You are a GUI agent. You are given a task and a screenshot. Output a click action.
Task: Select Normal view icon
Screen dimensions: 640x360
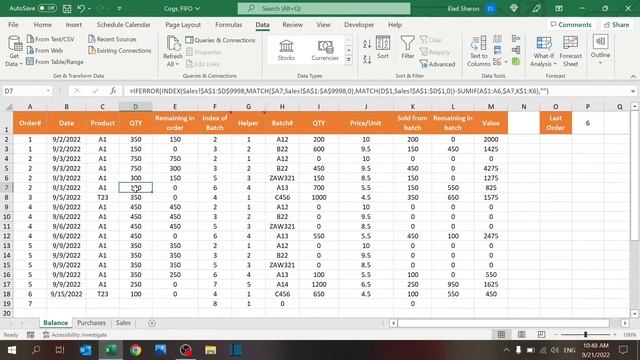point(501,335)
